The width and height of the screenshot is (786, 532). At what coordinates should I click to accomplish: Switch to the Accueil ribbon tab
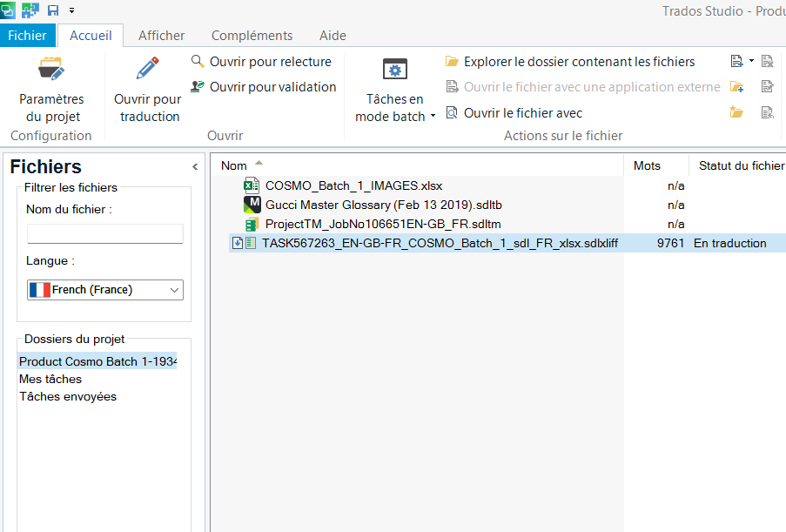(x=91, y=36)
